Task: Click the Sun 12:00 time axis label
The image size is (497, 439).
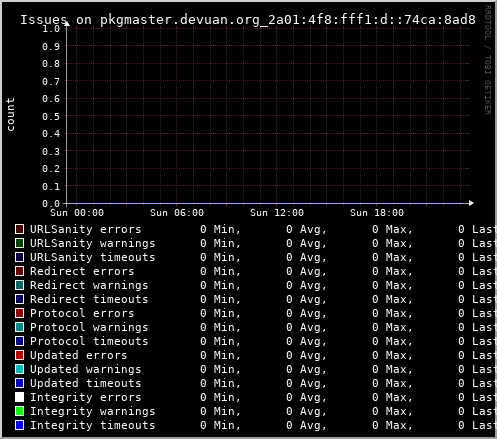Action: point(277,213)
